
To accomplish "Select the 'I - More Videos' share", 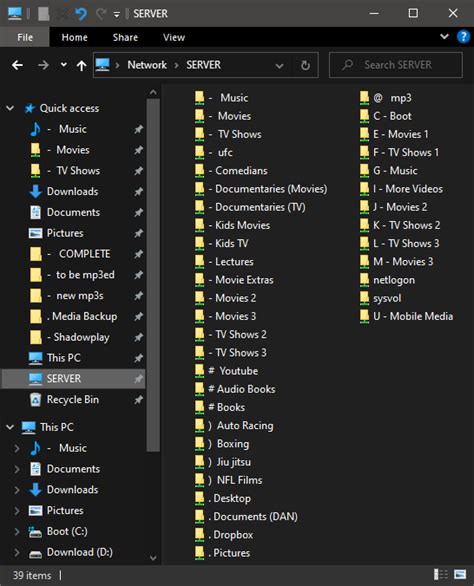I will click(x=401, y=189).
